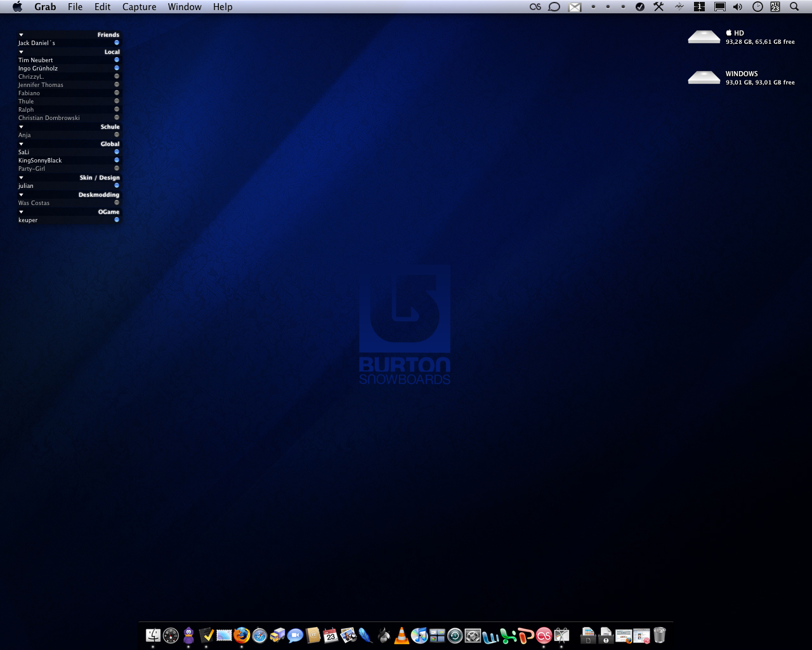Image resolution: width=812 pixels, height=650 pixels.
Task: Open the blue feather app in dock
Action: tap(365, 635)
